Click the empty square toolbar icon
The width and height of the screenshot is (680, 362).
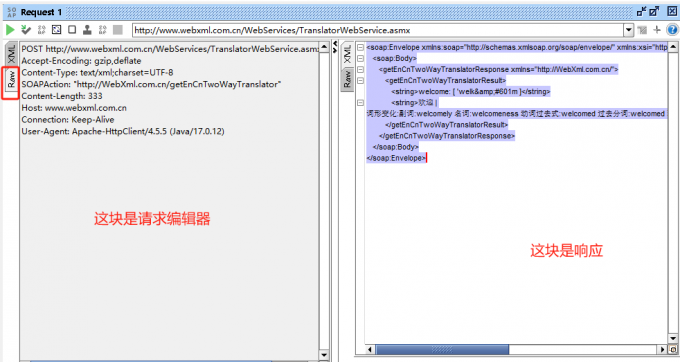tap(72, 30)
